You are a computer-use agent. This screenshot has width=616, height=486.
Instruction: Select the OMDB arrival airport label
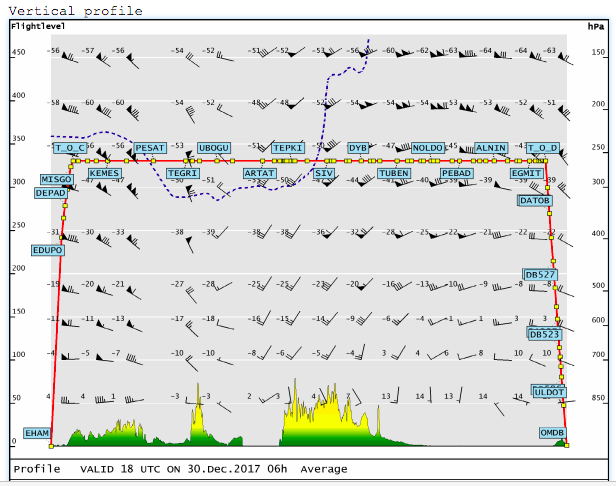pos(552,433)
